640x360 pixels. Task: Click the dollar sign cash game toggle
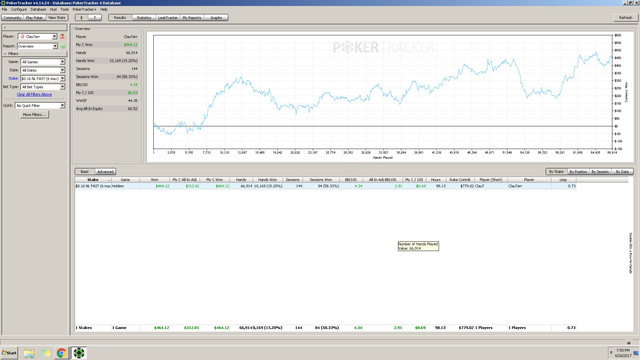82,18
